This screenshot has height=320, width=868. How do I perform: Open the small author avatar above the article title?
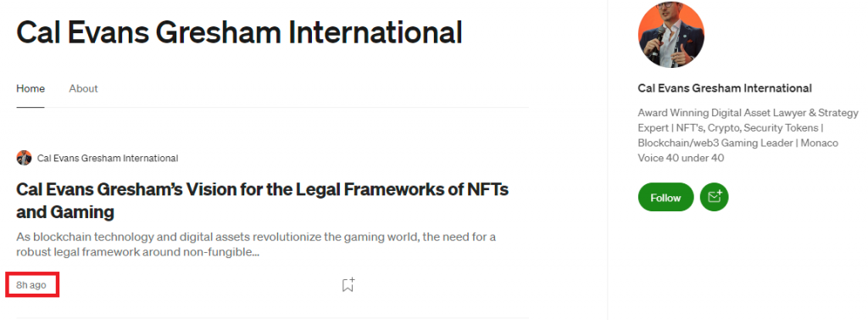[x=24, y=158]
